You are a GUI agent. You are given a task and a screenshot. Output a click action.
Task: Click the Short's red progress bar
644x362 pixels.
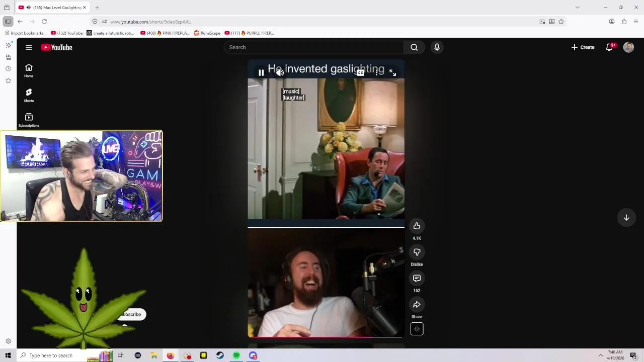tap(326, 337)
